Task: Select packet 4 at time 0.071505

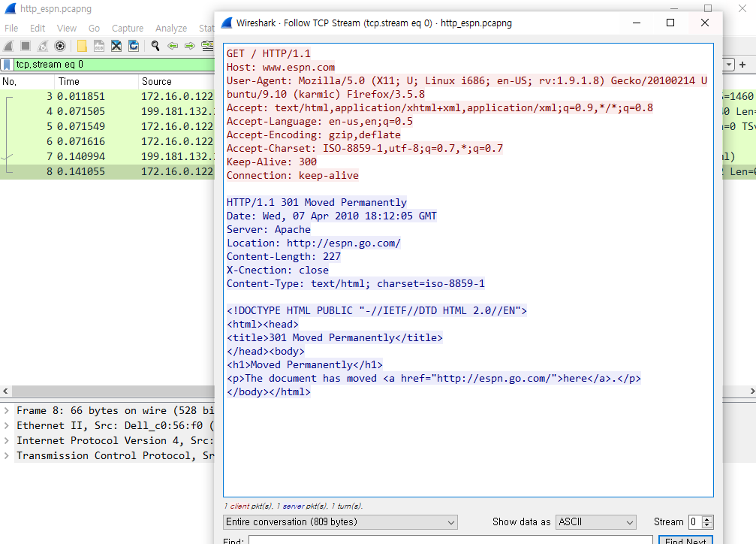Action: coord(107,111)
